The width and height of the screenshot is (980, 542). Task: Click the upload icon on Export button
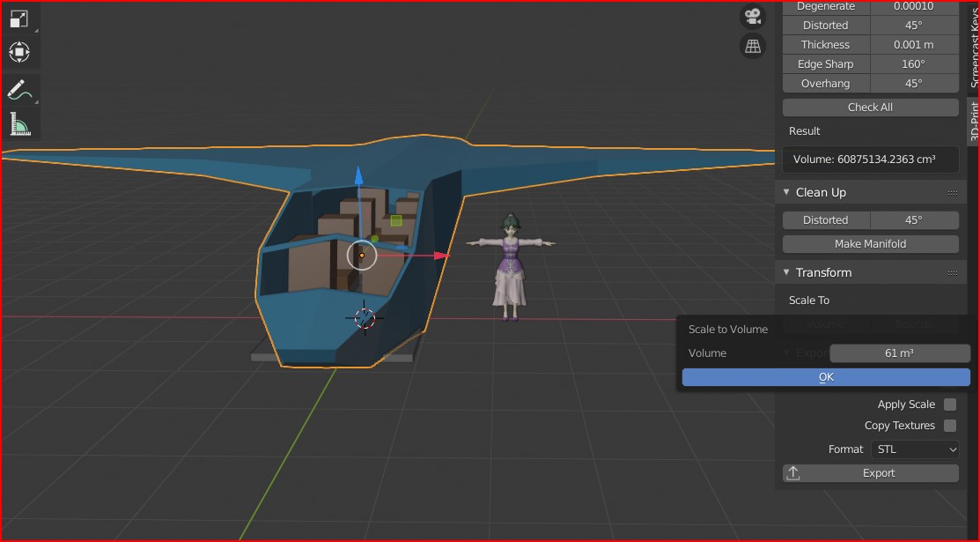click(x=793, y=473)
